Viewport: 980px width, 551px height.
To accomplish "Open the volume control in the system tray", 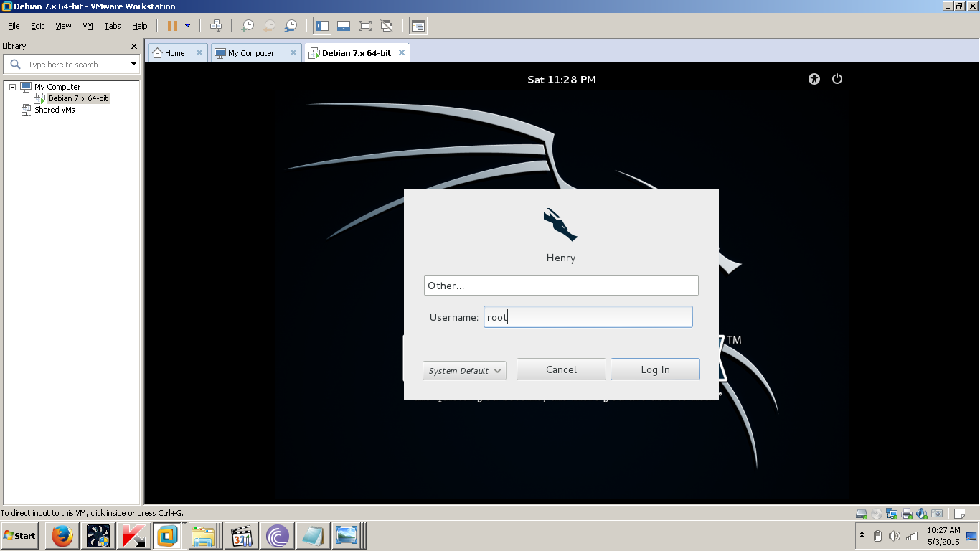I will pos(895,536).
